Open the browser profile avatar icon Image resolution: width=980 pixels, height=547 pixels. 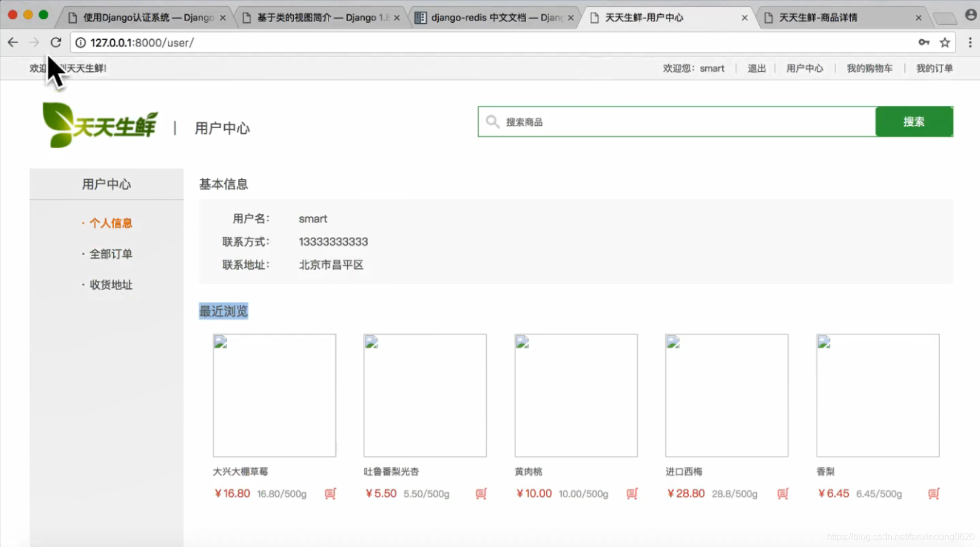coord(971,15)
